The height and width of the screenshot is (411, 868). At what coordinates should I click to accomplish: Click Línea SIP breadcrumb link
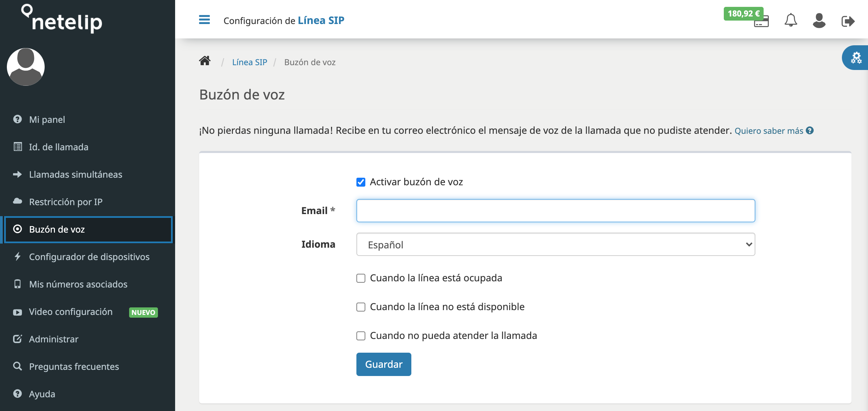[x=250, y=62]
